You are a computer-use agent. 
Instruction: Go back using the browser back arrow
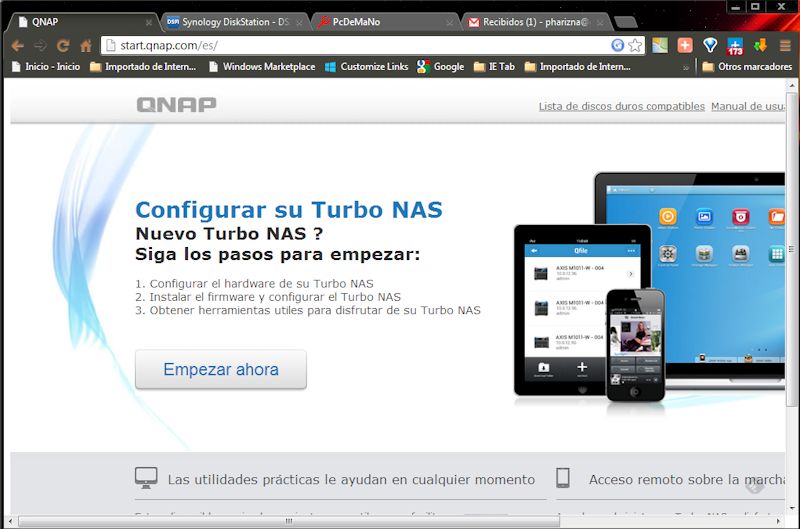(x=17, y=46)
